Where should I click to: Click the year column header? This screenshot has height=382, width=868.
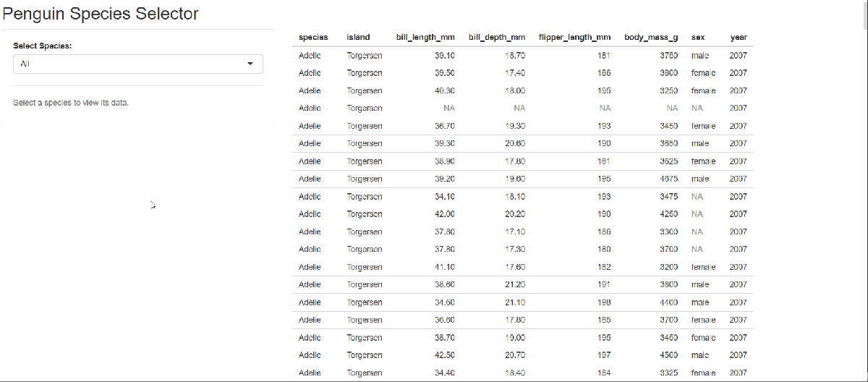(x=739, y=38)
